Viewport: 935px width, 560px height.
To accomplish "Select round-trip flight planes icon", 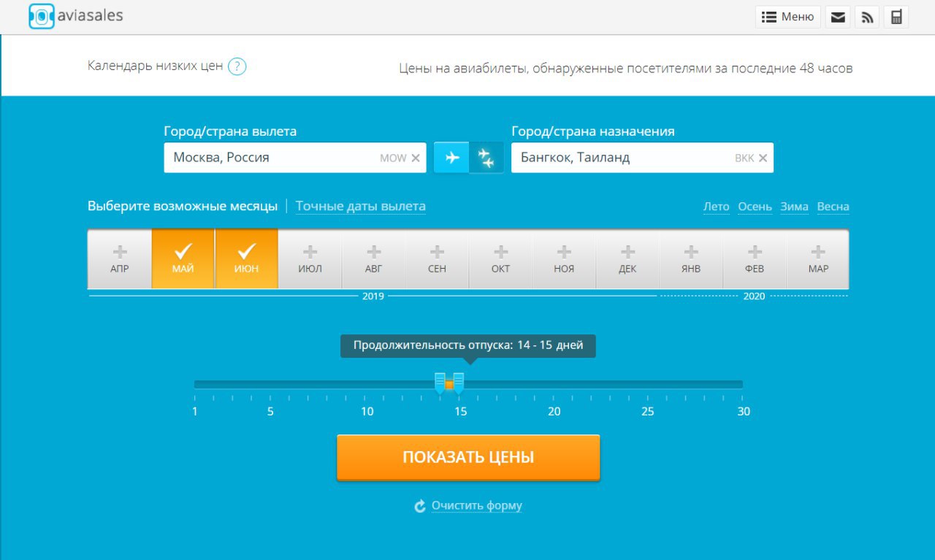I will (486, 157).
